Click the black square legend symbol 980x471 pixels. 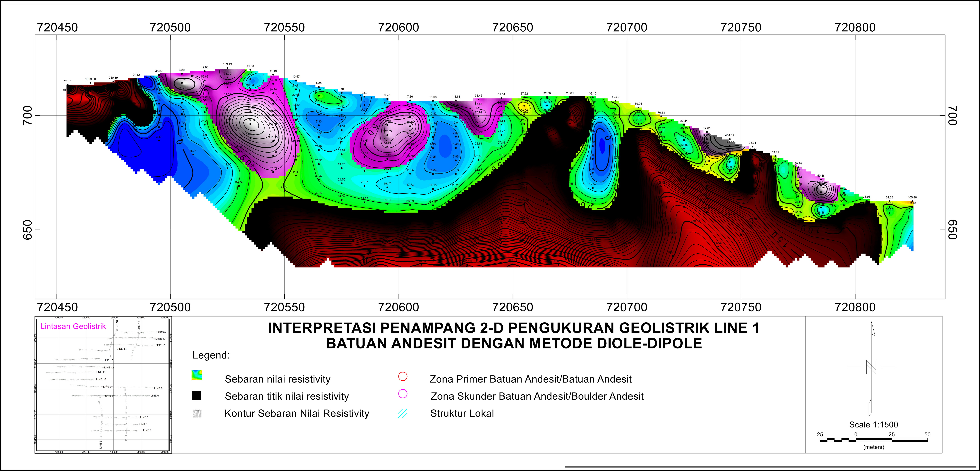[x=196, y=395]
